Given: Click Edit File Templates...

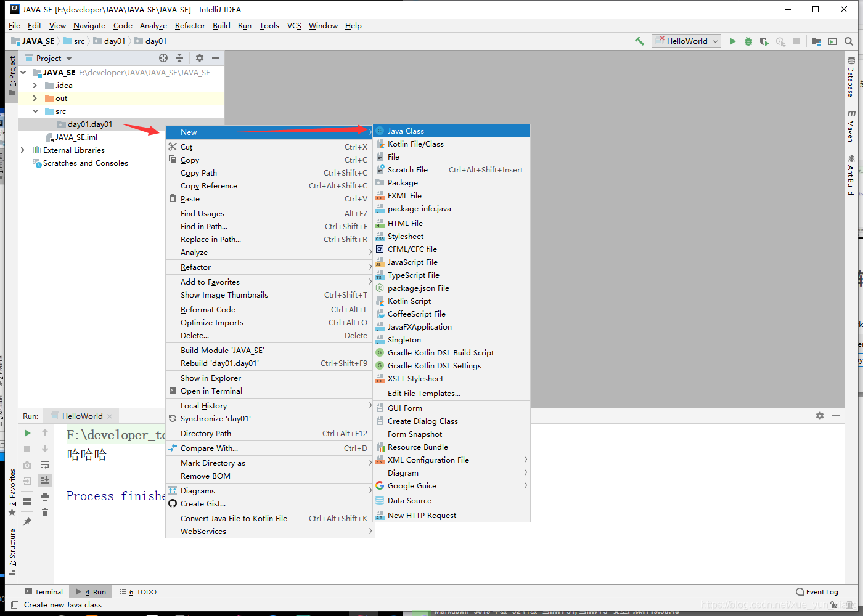Looking at the screenshot, I should pos(451,394).
